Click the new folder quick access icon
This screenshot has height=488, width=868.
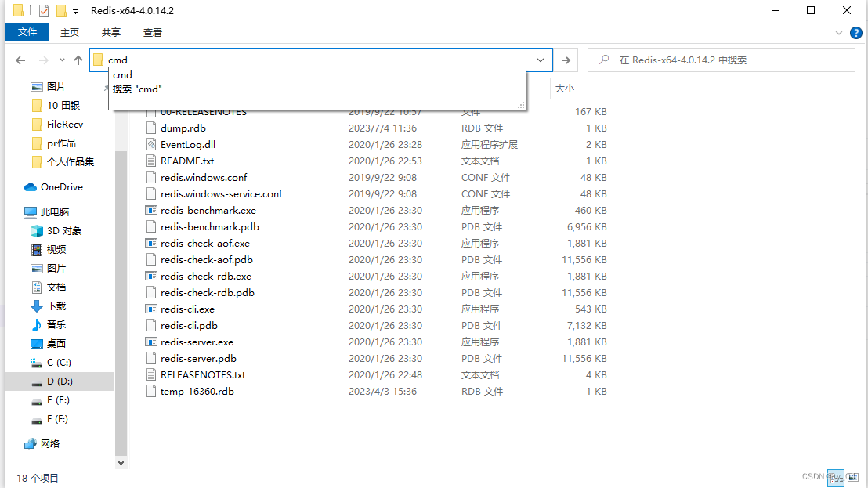tap(61, 10)
